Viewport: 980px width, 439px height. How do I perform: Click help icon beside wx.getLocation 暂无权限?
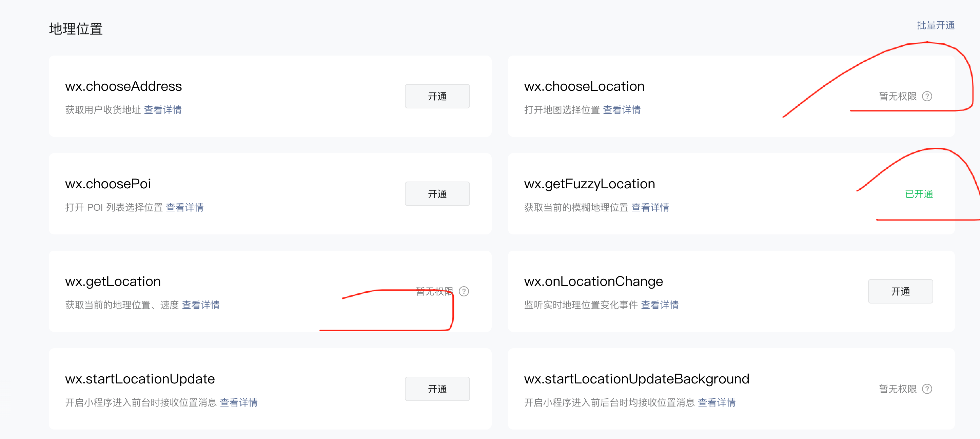click(x=463, y=291)
